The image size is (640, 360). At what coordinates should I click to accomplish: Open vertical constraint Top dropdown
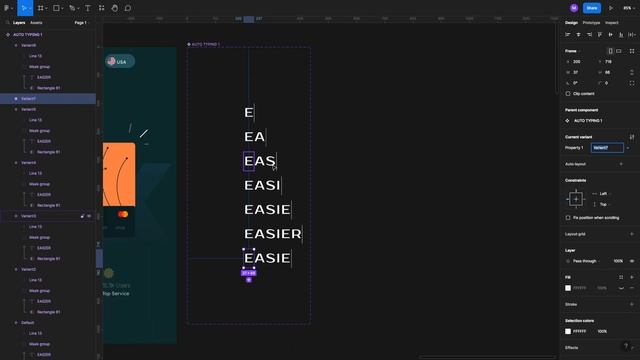(603, 204)
